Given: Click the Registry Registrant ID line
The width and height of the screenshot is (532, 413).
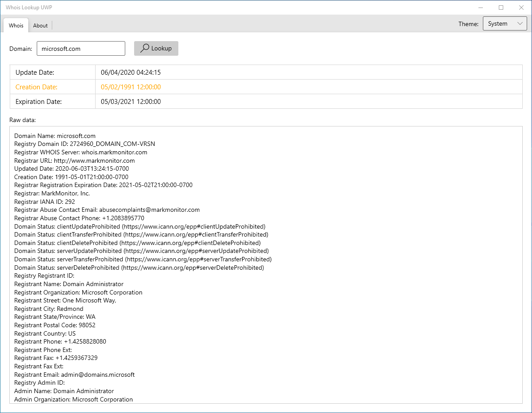Looking at the screenshot, I should (44, 275).
